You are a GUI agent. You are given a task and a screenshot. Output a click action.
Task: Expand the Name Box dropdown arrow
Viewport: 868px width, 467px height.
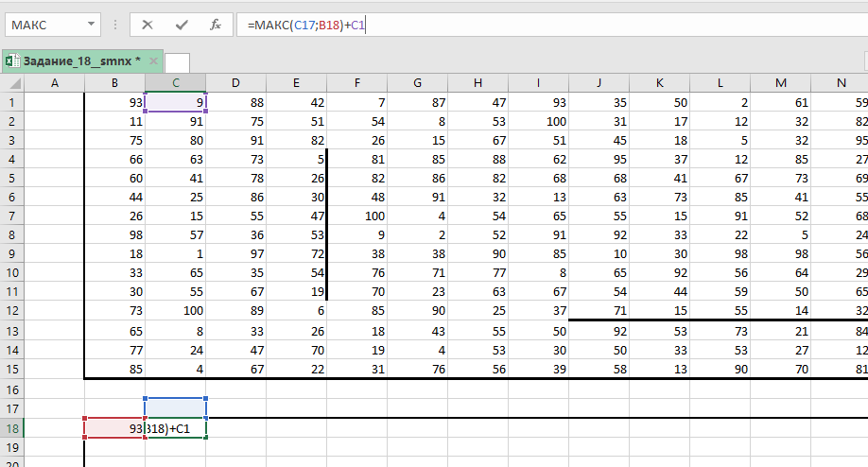tap(88, 25)
